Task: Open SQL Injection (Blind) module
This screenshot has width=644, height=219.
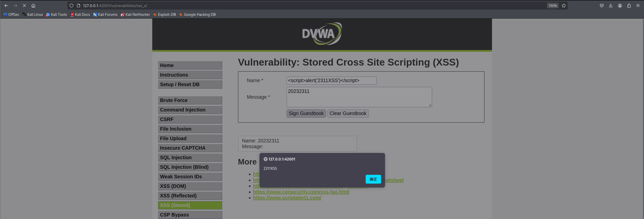Action: [x=190, y=167]
